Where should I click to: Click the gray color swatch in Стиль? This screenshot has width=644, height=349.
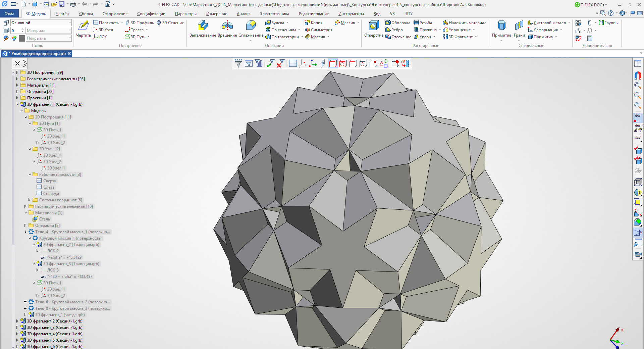22,38
